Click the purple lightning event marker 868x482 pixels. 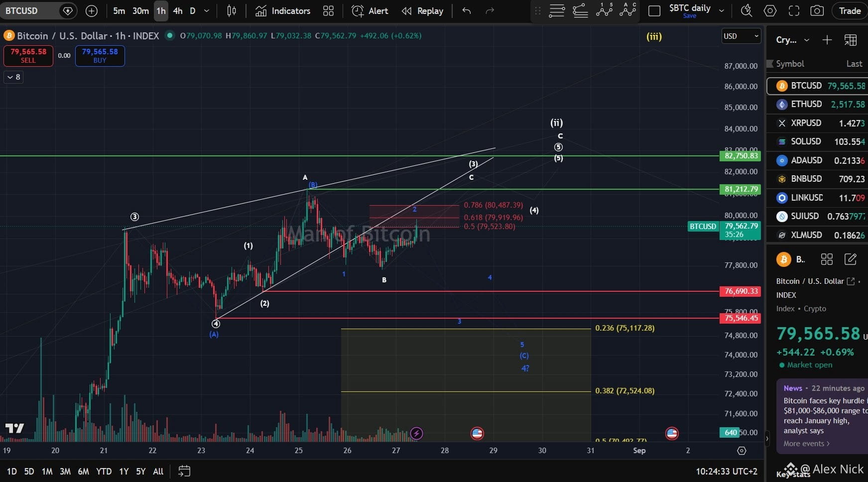click(417, 433)
